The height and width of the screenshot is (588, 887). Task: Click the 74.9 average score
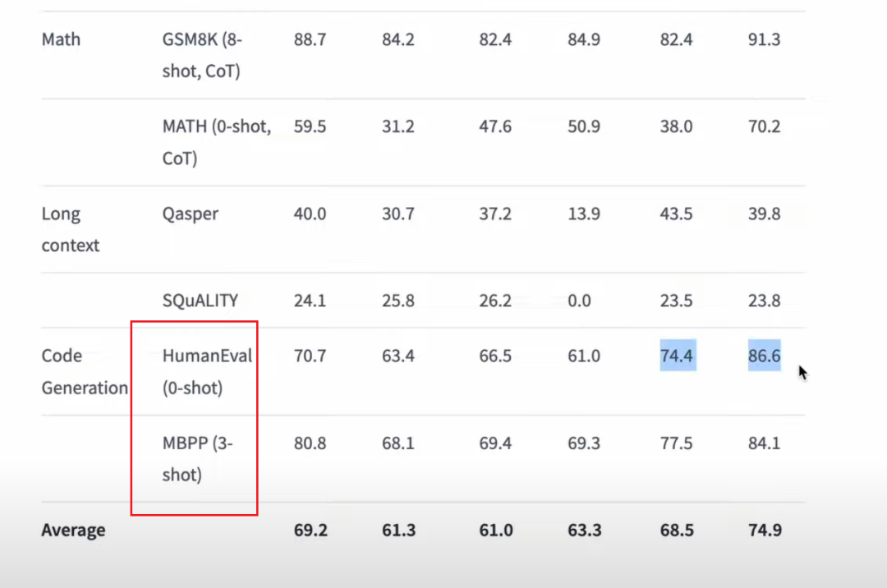(765, 530)
